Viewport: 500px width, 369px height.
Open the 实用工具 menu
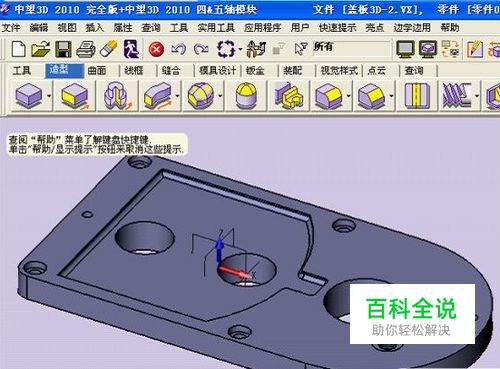216,28
